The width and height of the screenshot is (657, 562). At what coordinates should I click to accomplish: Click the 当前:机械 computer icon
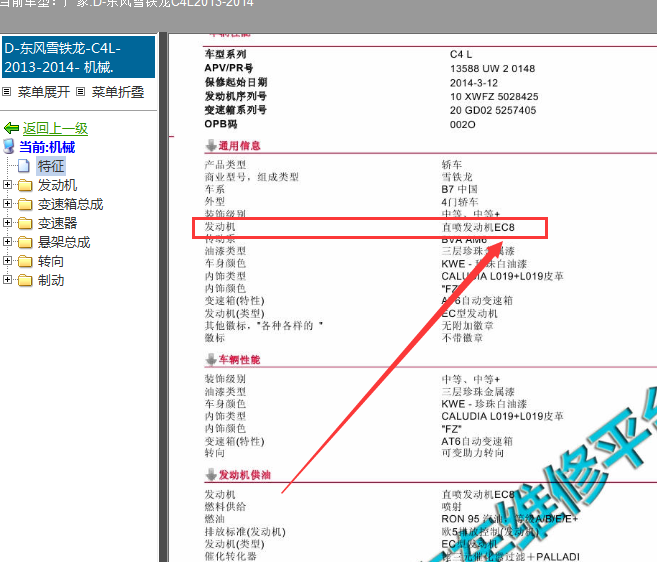click(x=8, y=147)
